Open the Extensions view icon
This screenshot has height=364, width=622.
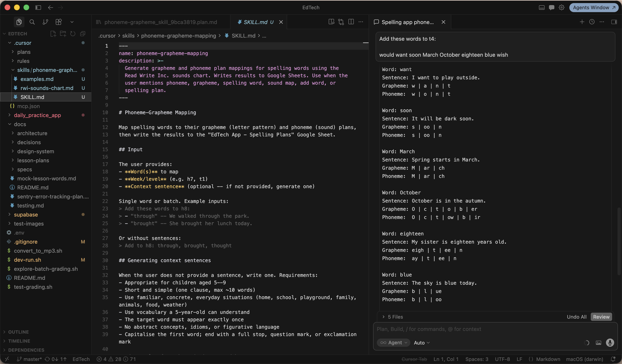coord(58,22)
